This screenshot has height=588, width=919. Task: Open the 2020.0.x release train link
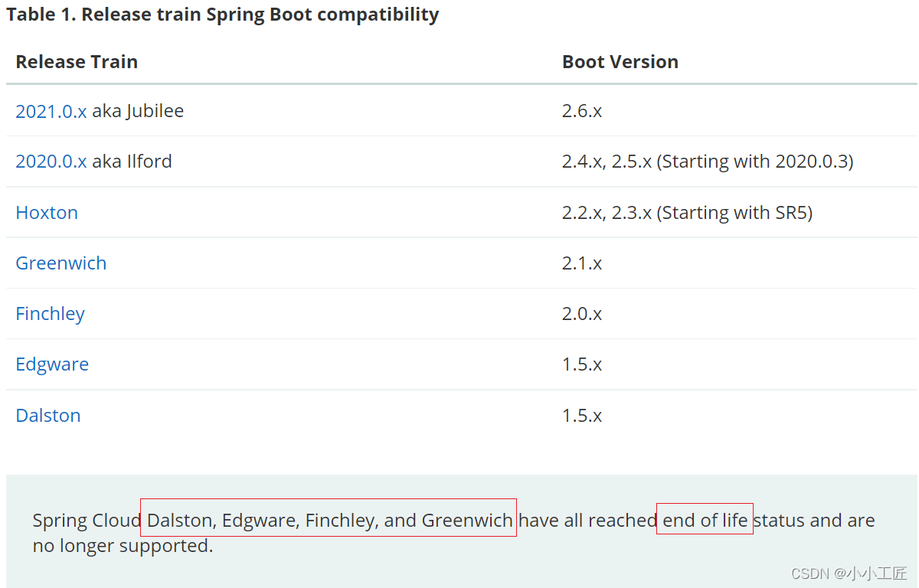click(x=51, y=162)
